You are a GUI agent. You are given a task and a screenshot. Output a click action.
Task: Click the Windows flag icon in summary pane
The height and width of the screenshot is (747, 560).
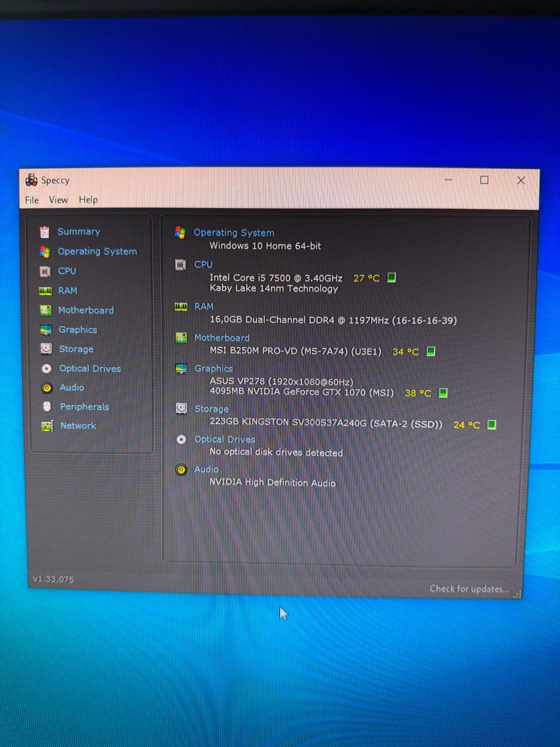(180, 233)
